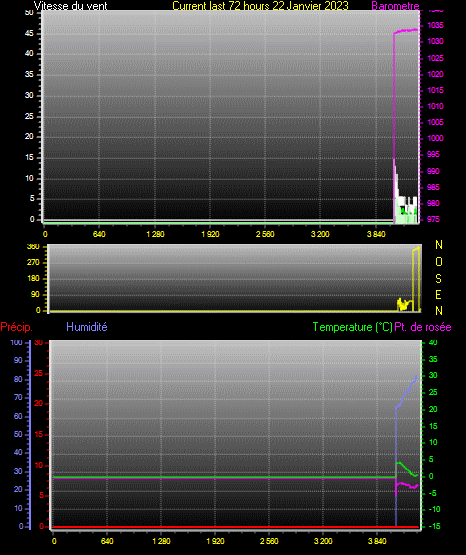
Task: Click the 640 tick on bottom chart
Action: click(107, 541)
